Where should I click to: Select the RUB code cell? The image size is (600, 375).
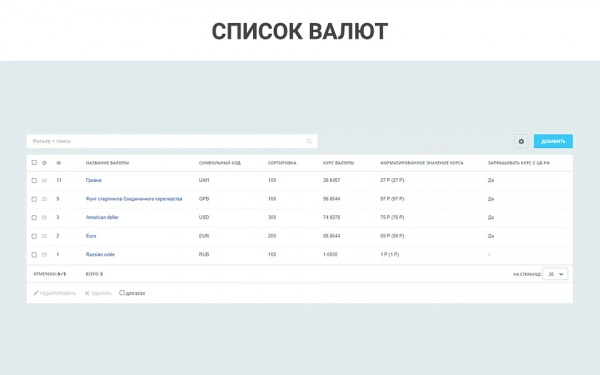204,254
